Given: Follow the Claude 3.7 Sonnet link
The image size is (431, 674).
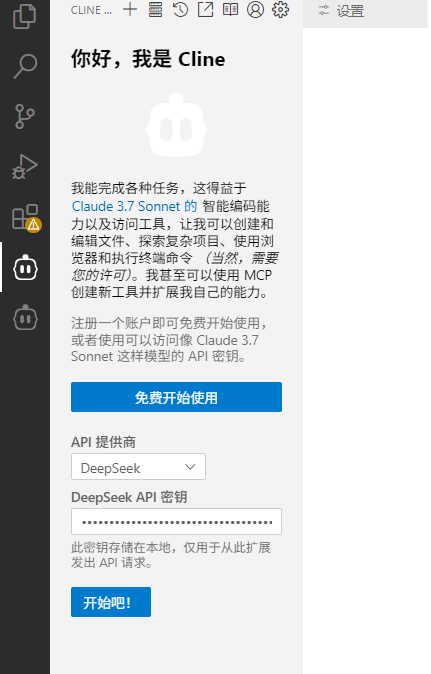Looking at the screenshot, I should [x=134, y=206].
